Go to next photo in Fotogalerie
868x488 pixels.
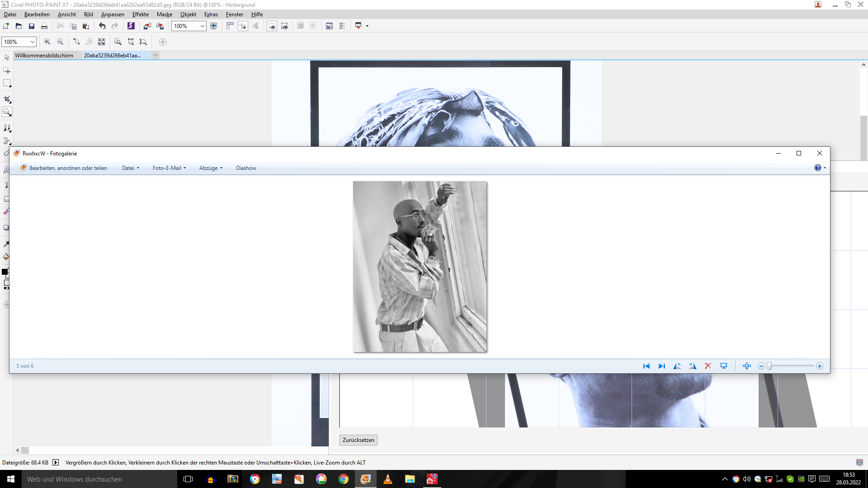tap(662, 366)
